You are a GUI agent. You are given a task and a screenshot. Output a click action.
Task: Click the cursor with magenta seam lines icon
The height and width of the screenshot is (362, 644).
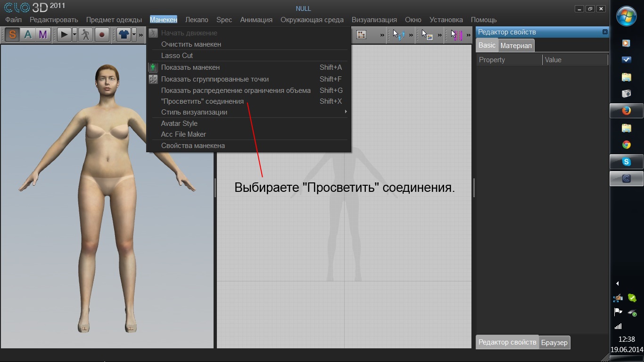coord(456,34)
